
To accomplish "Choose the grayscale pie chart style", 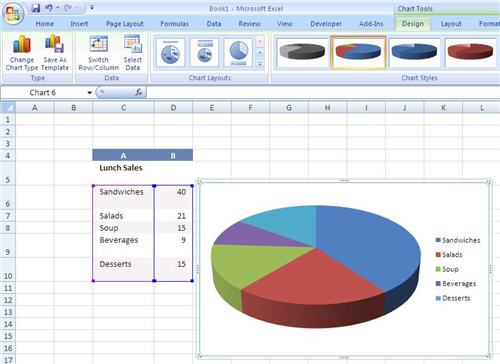I will 302,52.
